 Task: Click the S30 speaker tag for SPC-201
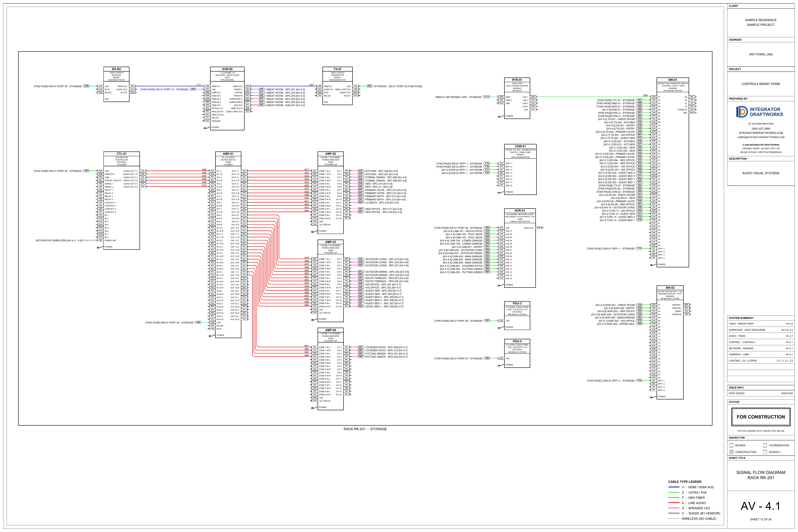click(262, 89)
